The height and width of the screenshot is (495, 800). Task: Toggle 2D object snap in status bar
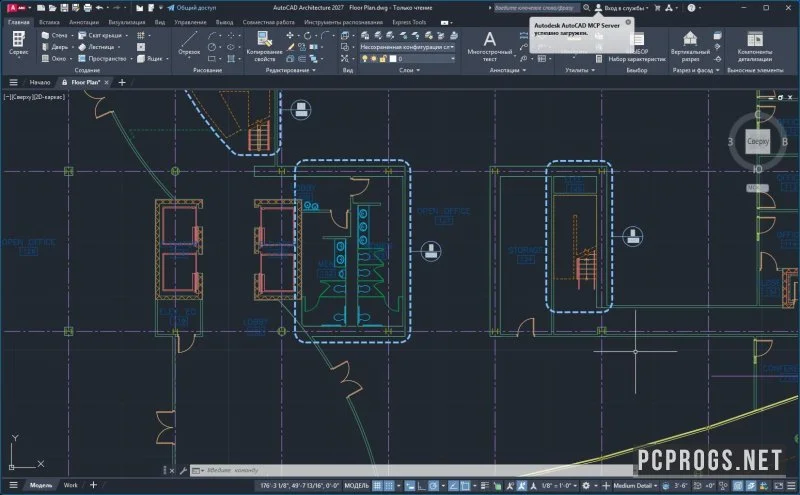tap(465, 485)
